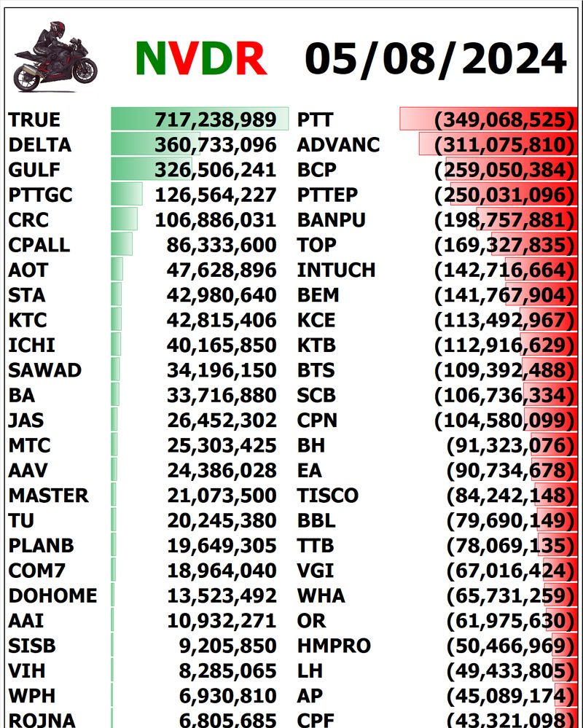The width and height of the screenshot is (583, 728).
Task: Select the date 05/08/2024 in the header
Action: click(x=435, y=58)
